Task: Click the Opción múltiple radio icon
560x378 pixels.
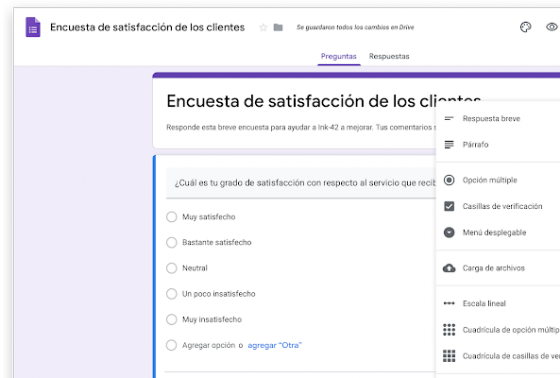Action: pos(449,180)
